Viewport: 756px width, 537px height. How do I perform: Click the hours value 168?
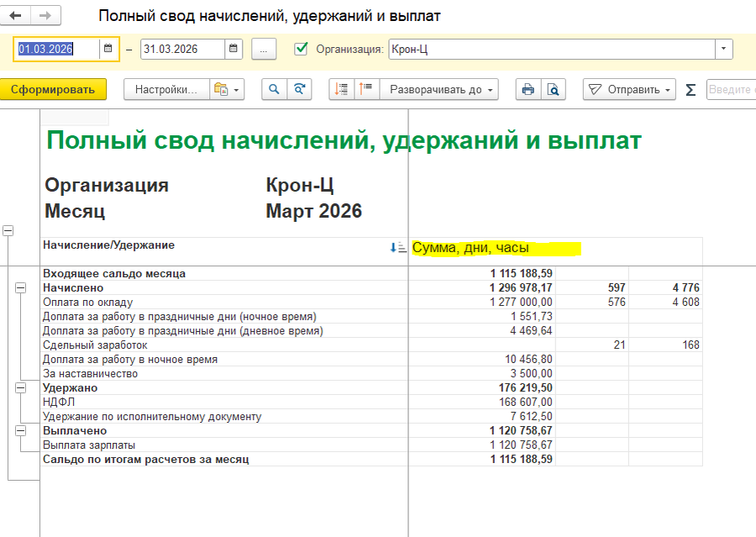pyautogui.click(x=691, y=345)
